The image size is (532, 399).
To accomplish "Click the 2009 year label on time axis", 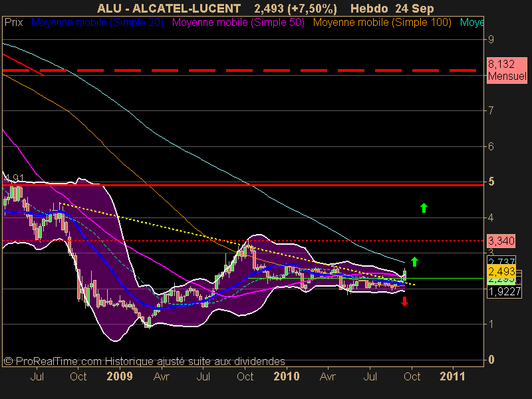I will tap(120, 376).
